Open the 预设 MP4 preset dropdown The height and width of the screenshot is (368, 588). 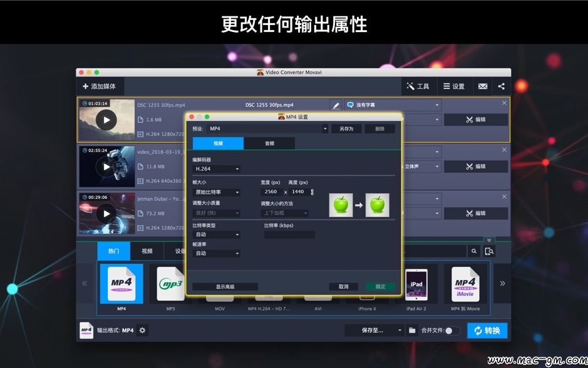click(x=267, y=129)
